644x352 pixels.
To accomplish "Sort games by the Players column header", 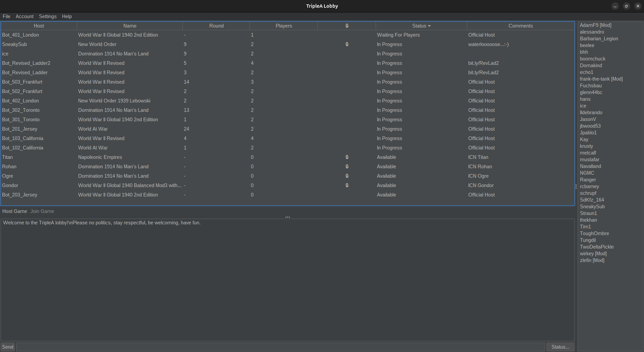I will [284, 26].
